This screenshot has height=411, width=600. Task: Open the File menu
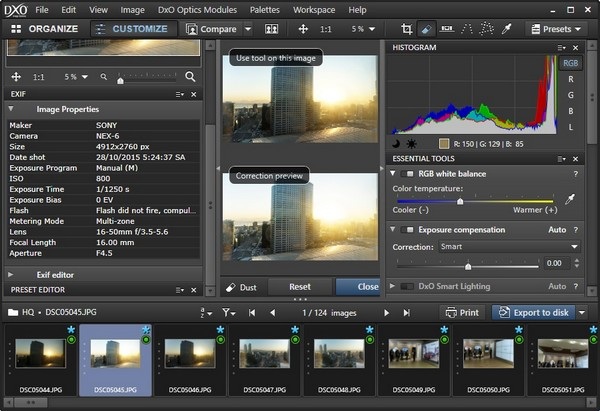coord(42,10)
